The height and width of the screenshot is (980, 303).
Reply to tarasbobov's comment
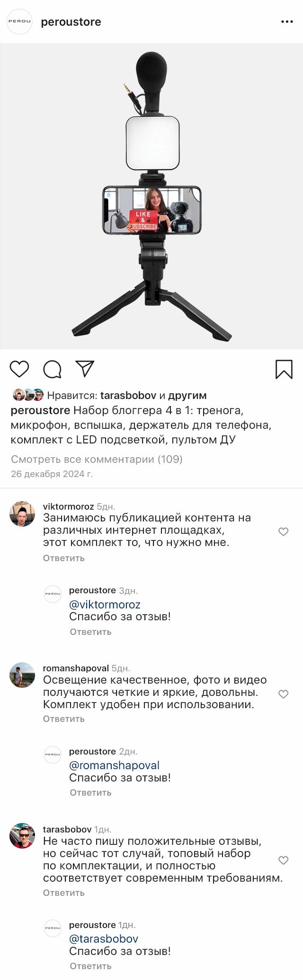[x=64, y=893]
